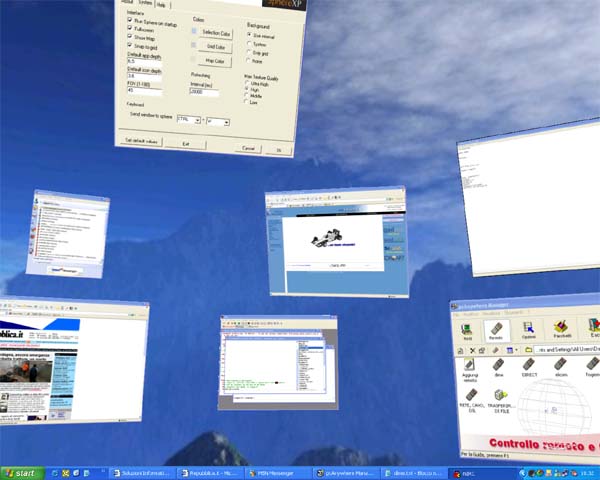Open the Repubblica.it taskbar button
Viewport: 600px width, 480px height.
210,473
